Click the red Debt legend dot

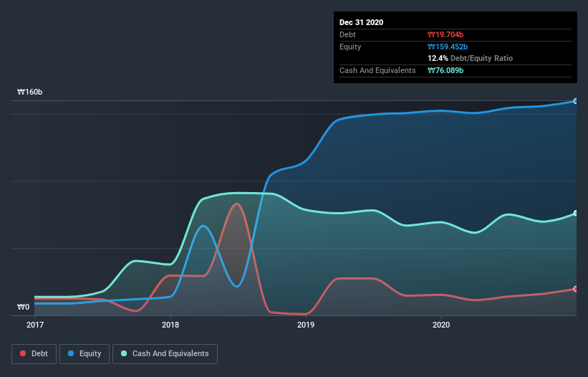[23, 353]
